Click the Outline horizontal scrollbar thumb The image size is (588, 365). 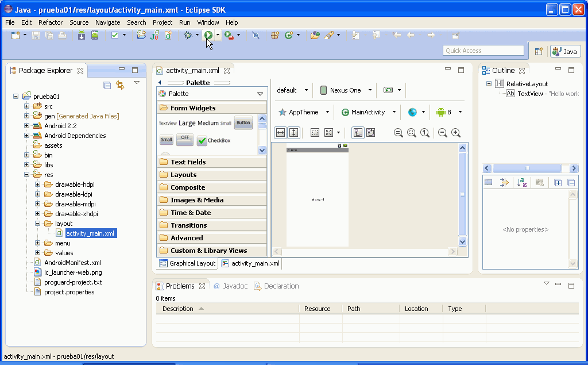coord(527,168)
